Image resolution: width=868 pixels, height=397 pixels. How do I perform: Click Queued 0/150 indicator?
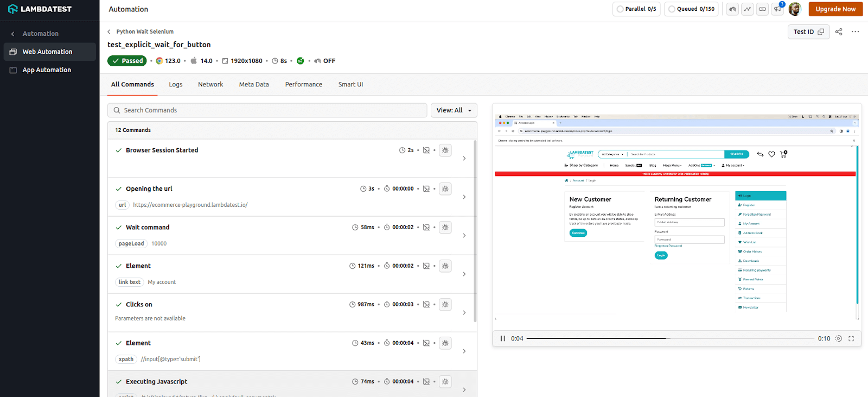[691, 9]
